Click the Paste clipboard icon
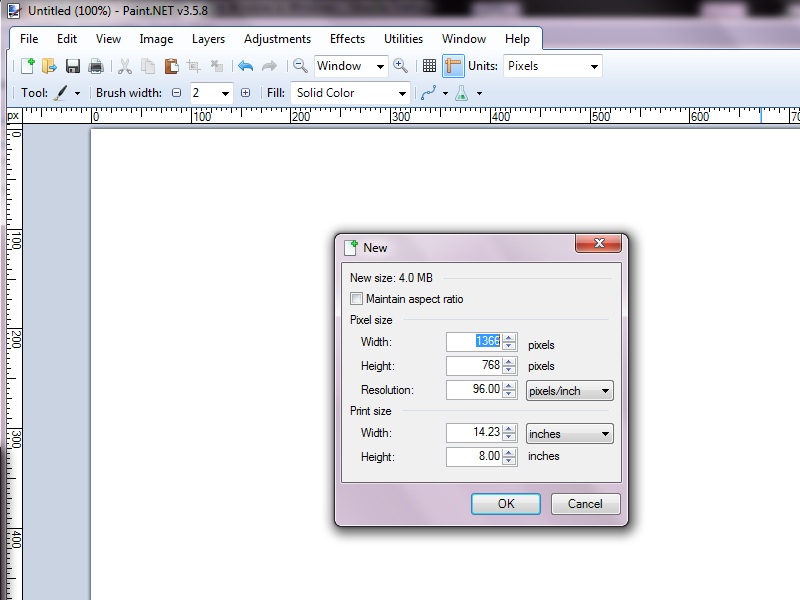Image resolution: width=800 pixels, height=600 pixels. [170, 66]
